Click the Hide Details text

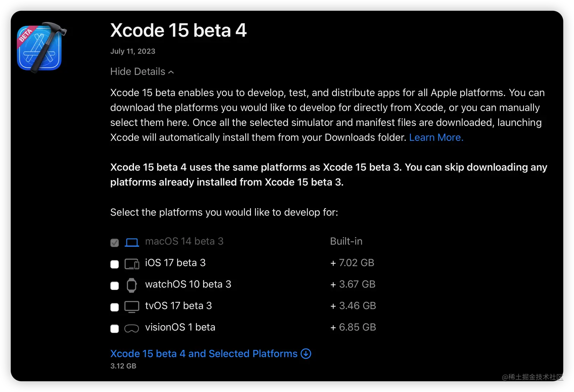click(x=137, y=72)
